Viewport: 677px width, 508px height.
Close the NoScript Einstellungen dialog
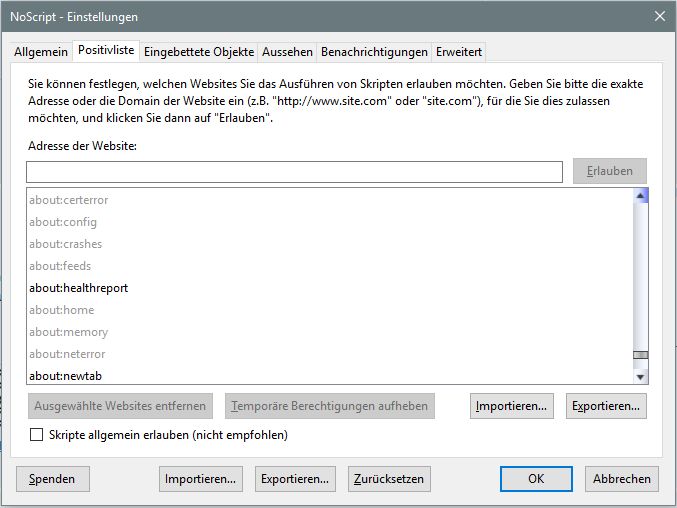[660, 16]
